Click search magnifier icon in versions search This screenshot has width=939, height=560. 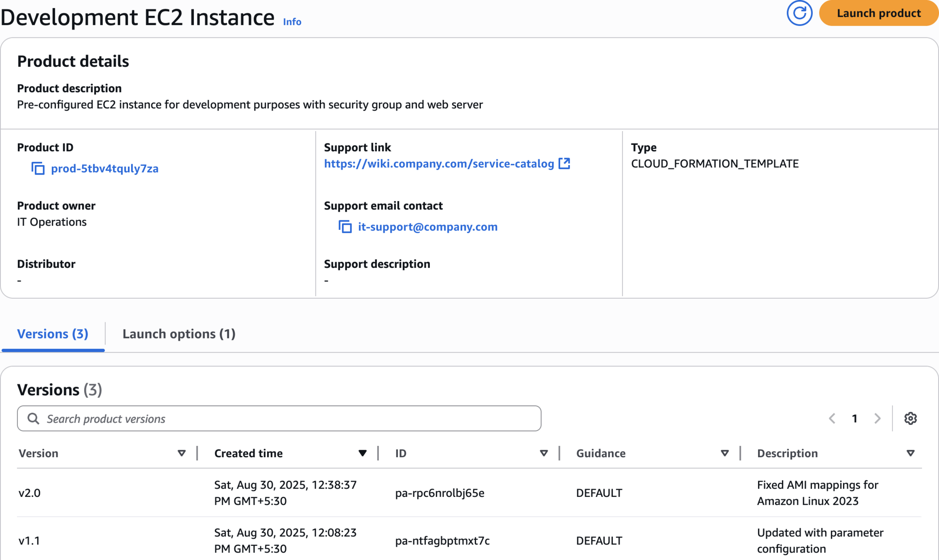pos(34,419)
